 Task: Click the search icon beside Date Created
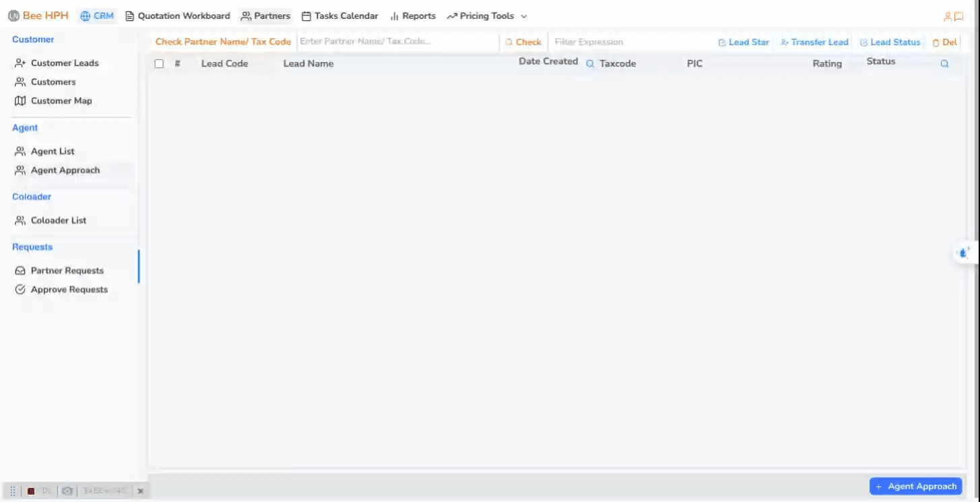(x=590, y=64)
